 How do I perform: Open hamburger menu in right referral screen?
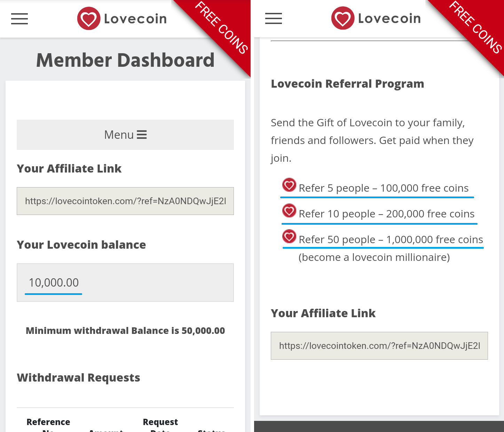click(x=274, y=18)
